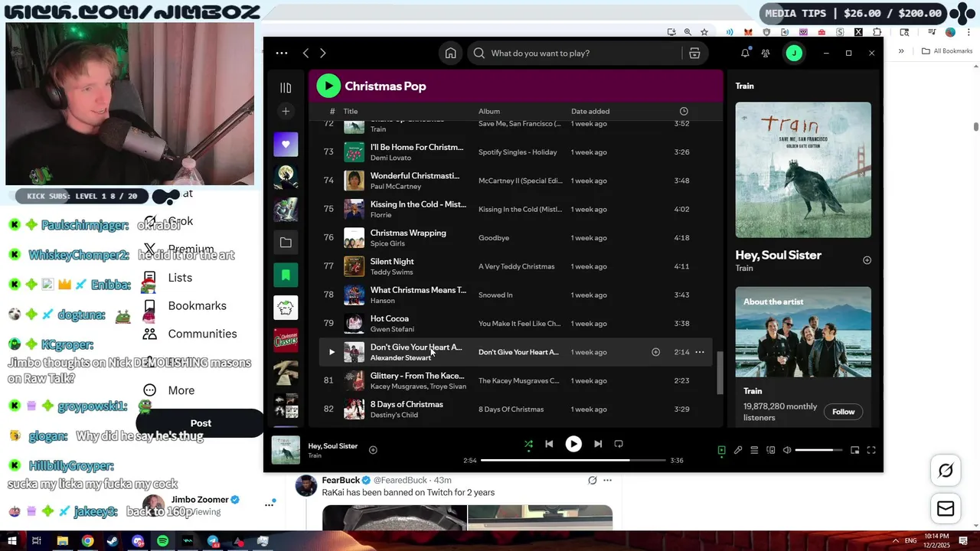Click the Spotify Home icon
The image size is (980, 551).
[450, 53]
